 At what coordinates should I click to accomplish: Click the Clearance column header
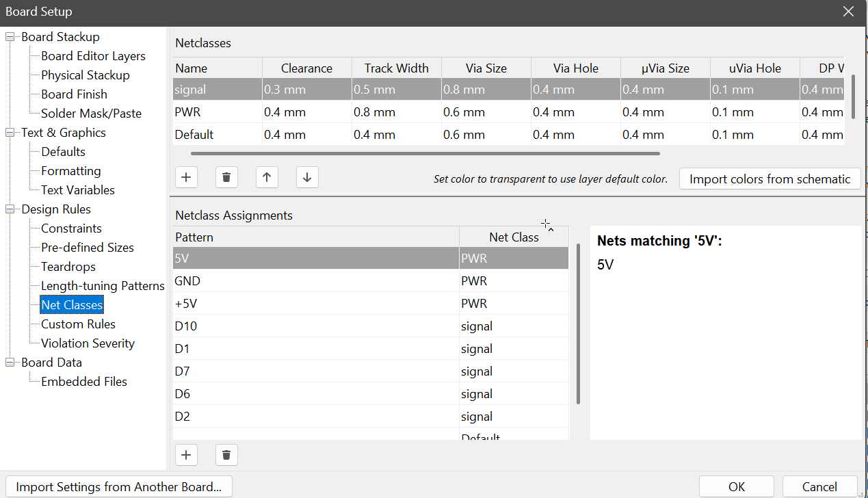click(306, 68)
